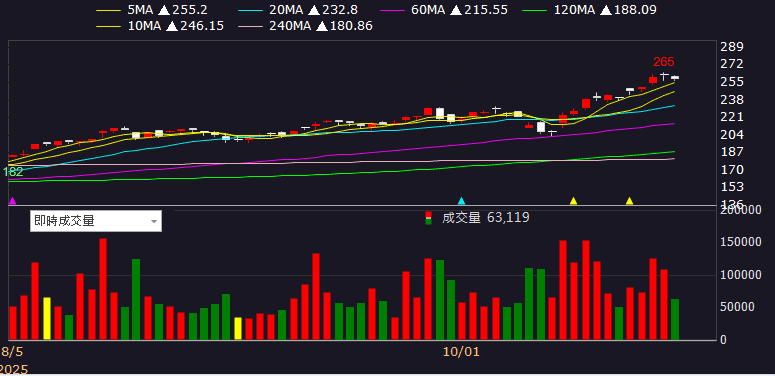Click the 成交量 63,119 volume label
775x376 pixels.
485,217
